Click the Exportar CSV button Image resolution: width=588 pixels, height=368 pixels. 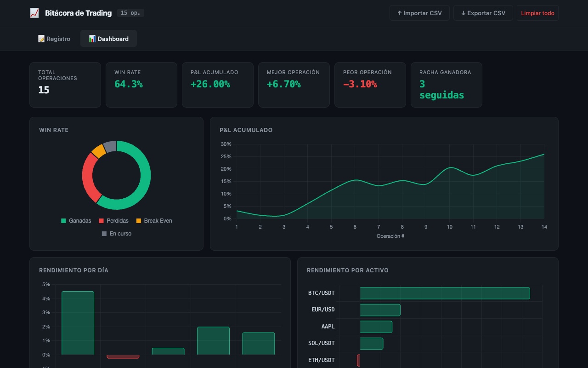pos(483,13)
